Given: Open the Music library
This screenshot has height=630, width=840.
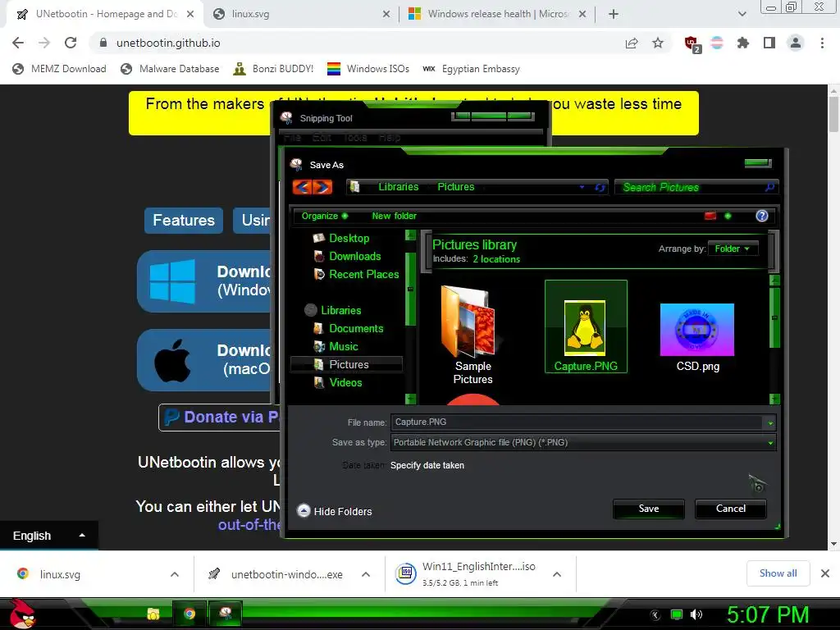Looking at the screenshot, I should tap(344, 347).
